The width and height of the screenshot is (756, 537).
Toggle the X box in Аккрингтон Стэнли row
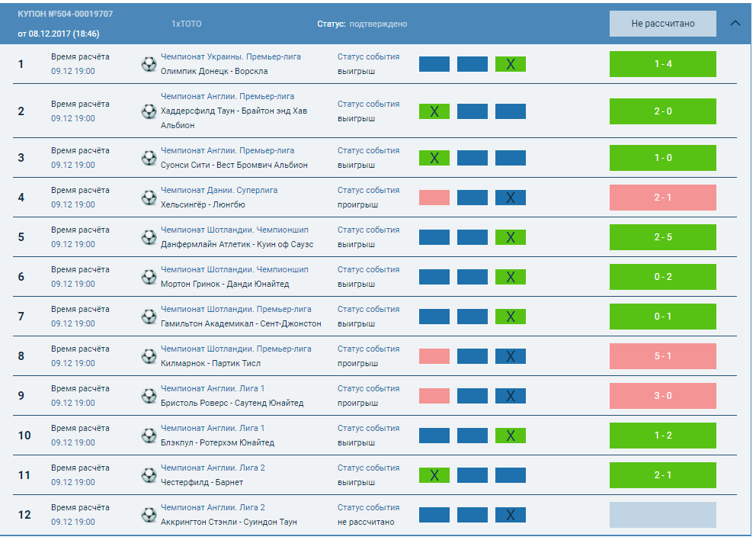510,515
